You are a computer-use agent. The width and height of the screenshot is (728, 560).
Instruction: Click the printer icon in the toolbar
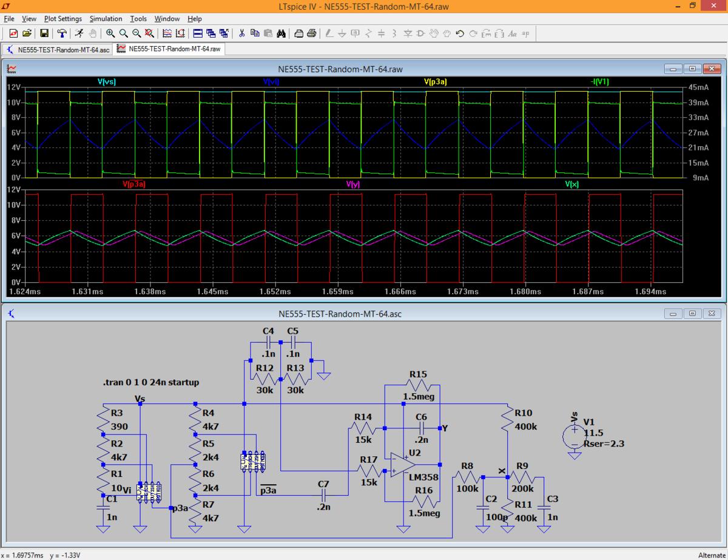[x=311, y=33]
